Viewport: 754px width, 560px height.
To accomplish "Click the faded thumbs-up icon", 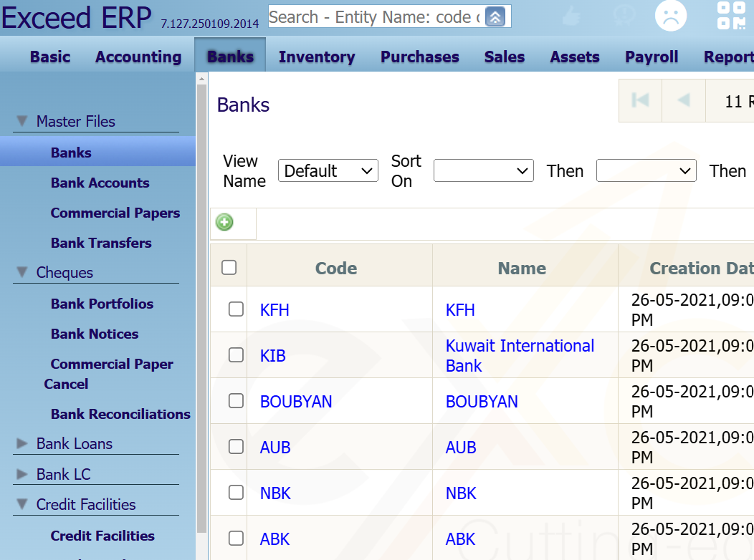I will (x=572, y=16).
